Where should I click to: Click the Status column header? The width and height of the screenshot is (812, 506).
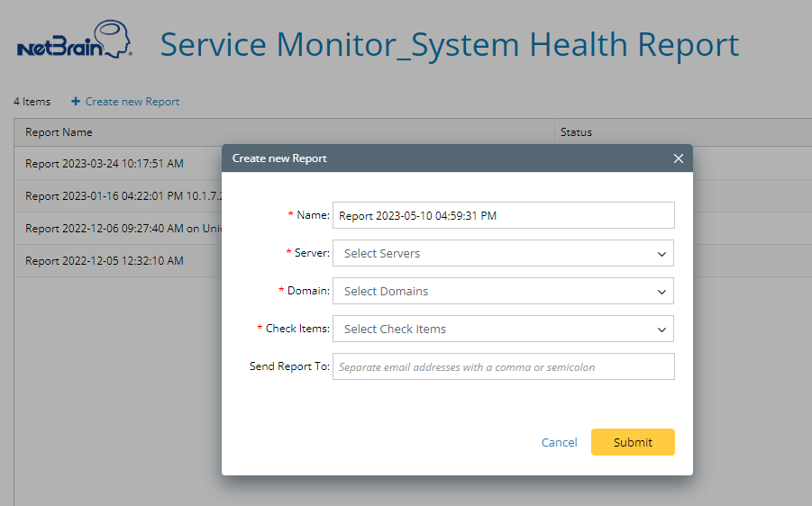pos(577,132)
